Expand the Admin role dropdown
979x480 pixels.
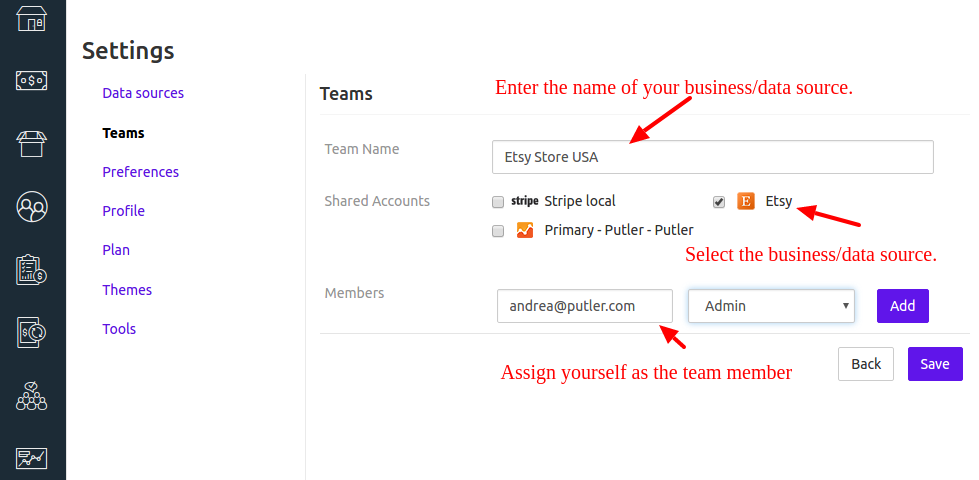pyautogui.click(x=771, y=306)
